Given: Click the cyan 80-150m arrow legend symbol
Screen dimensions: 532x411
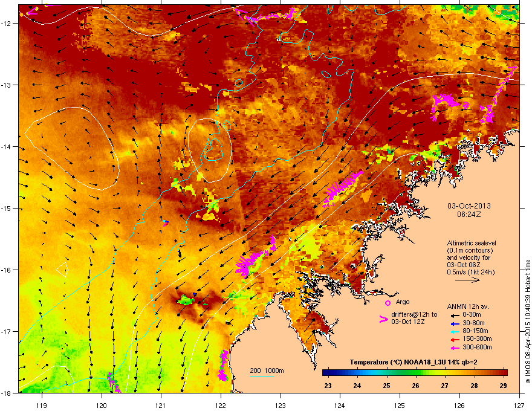Looking at the screenshot, I should 454,331.
